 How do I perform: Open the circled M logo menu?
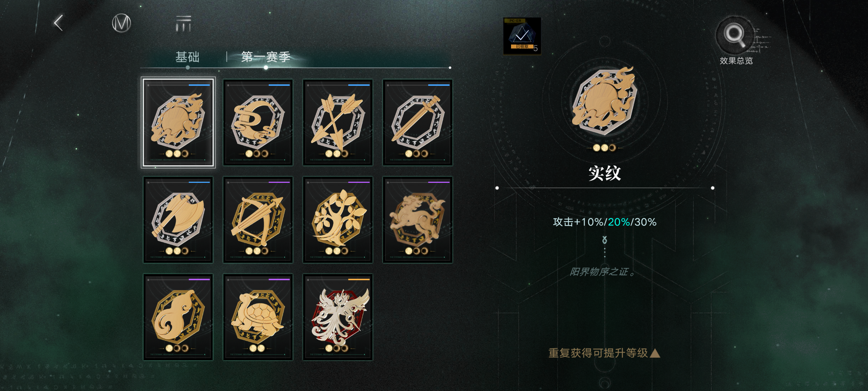pyautogui.click(x=121, y=24)
